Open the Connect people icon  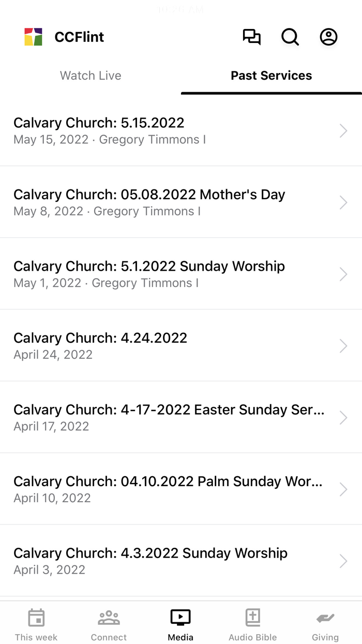click(108, 618)
